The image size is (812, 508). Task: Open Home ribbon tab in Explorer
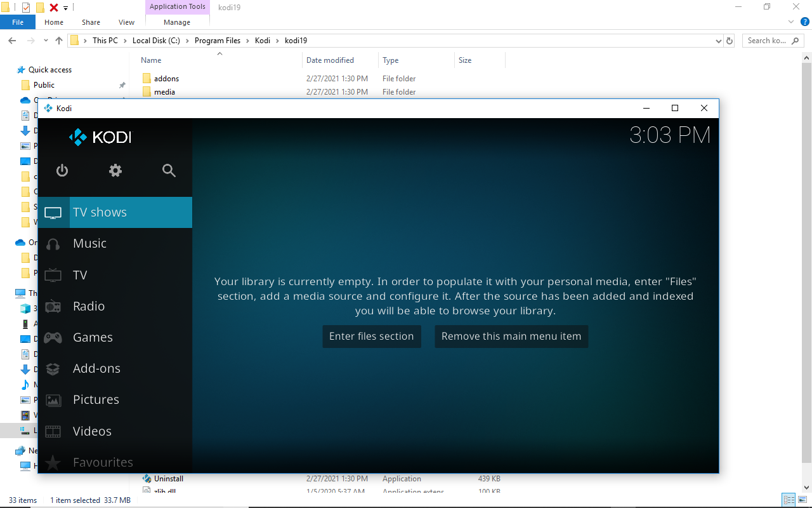[54, 22]
